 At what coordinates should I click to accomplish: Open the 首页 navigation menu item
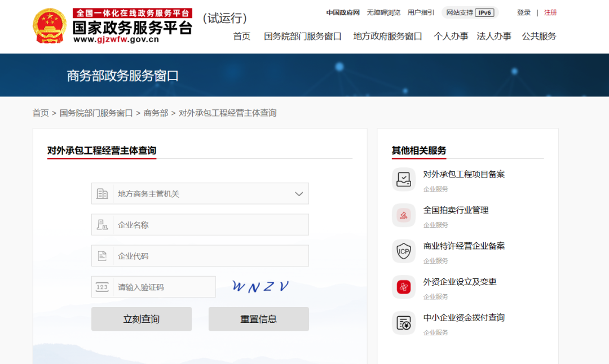(x=242, y=36)
